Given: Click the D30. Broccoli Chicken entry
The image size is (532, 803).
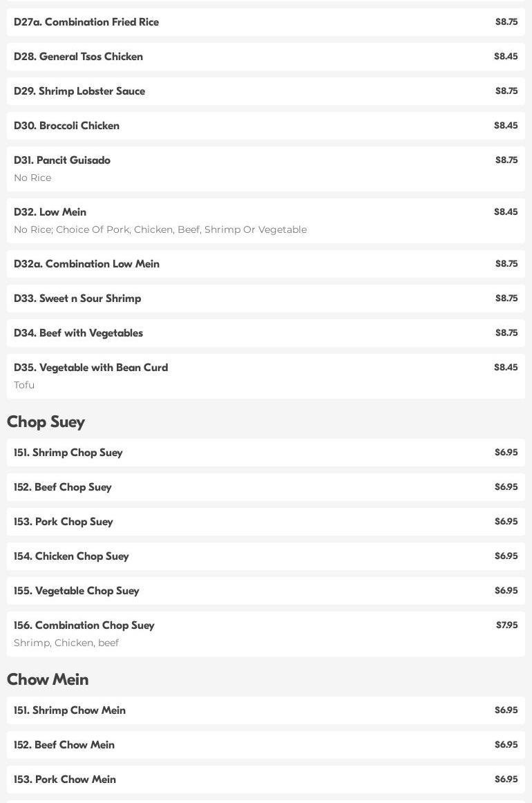Looking at the screenshot, I should [67, 126].
